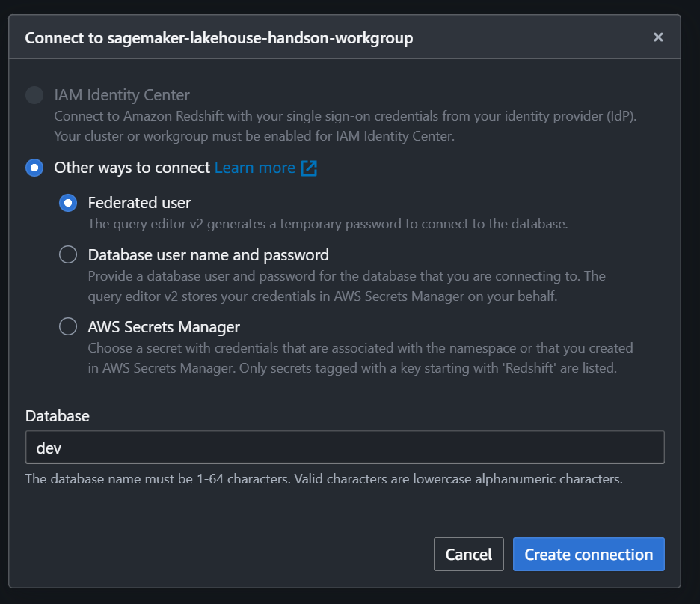Click the dialog title sagemaker-lakehouse-handson-workgroup
The height and width of the screenshot is (604, 700).
click(x=218, y=38)
